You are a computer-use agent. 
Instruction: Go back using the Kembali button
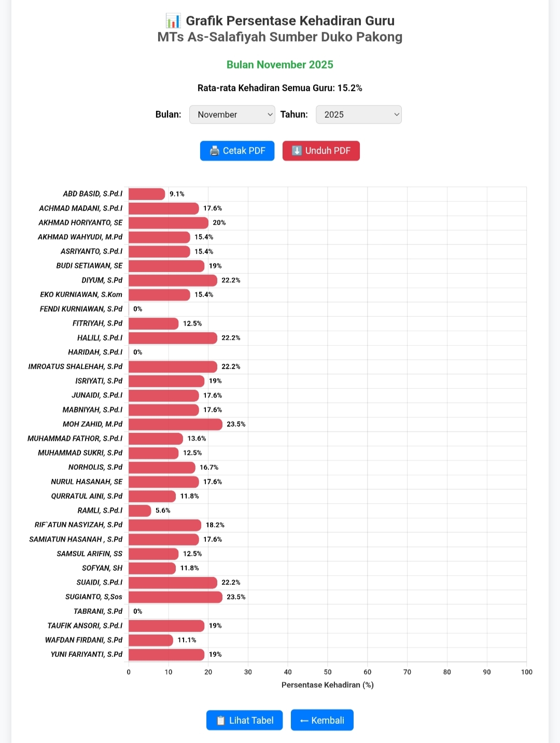[x=322, y=720]
